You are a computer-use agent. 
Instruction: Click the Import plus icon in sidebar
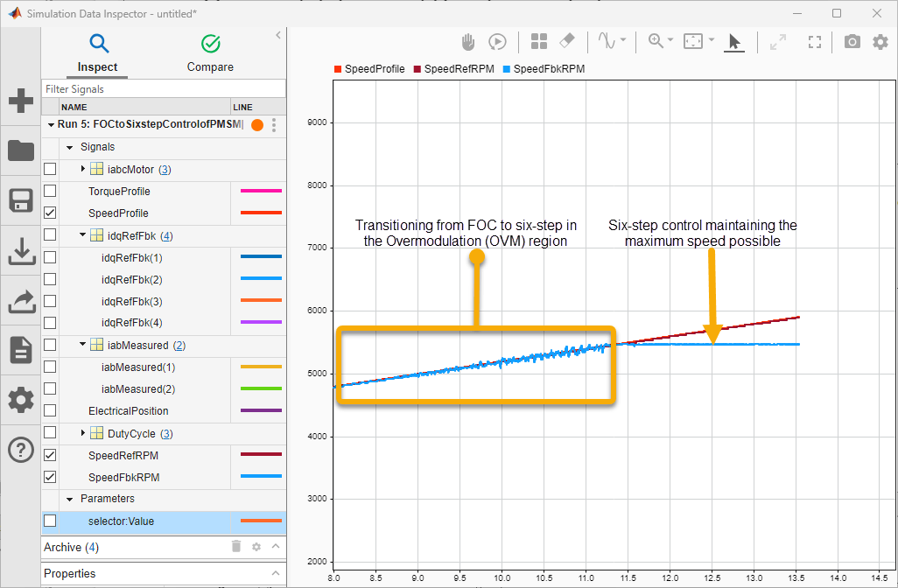(x=20, y=101)
